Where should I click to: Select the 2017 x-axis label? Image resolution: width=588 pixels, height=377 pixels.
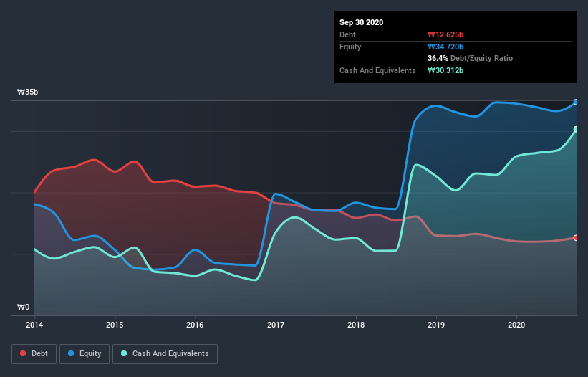tap(276, 325)
